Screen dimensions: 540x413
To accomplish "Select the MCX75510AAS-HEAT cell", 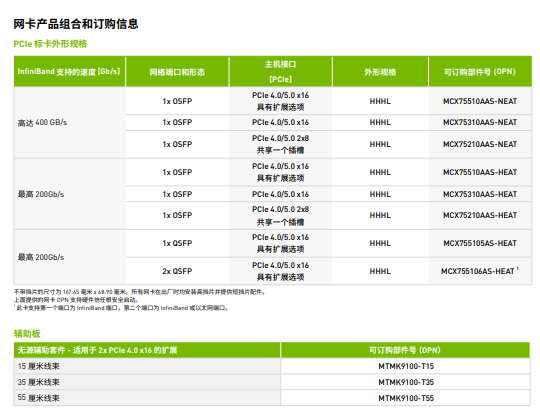I will click(x=480, y=172).
